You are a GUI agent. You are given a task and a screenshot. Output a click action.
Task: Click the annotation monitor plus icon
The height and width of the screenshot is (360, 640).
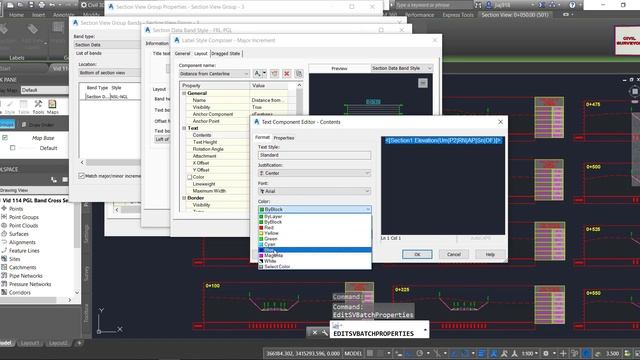[563, 353]
